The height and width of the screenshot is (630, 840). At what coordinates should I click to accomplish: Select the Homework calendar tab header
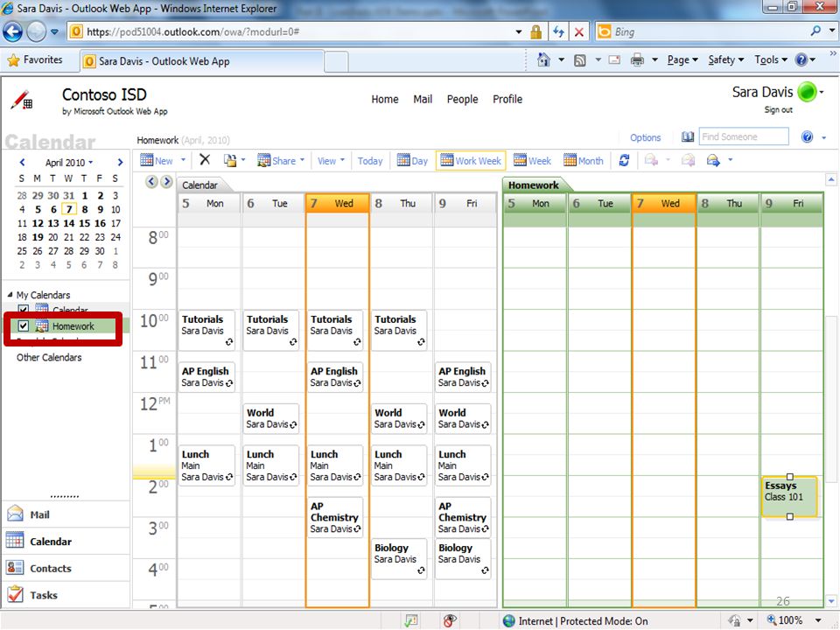[534, 185]
